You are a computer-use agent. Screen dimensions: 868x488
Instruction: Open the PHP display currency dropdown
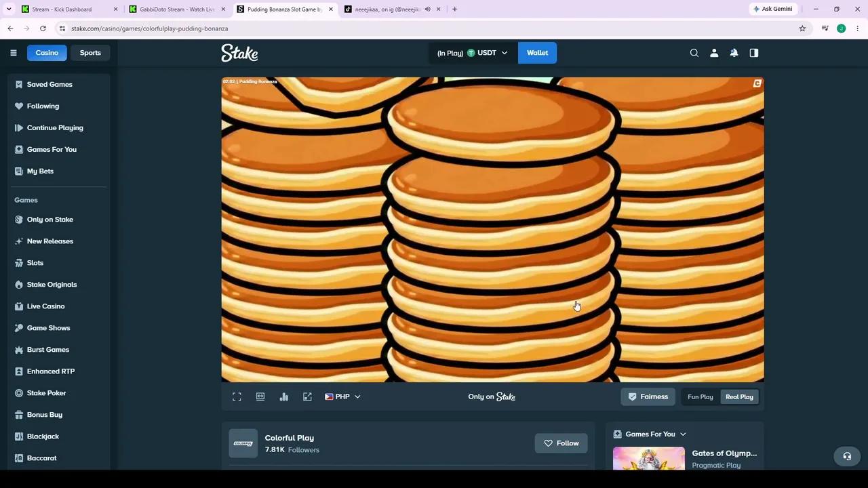click(342, 396)
